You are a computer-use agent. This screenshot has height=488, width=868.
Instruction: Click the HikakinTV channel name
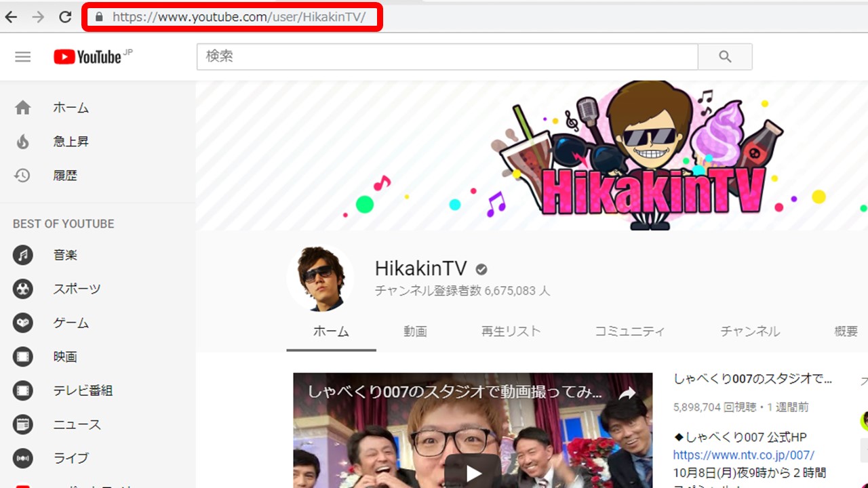coord(421,269)
